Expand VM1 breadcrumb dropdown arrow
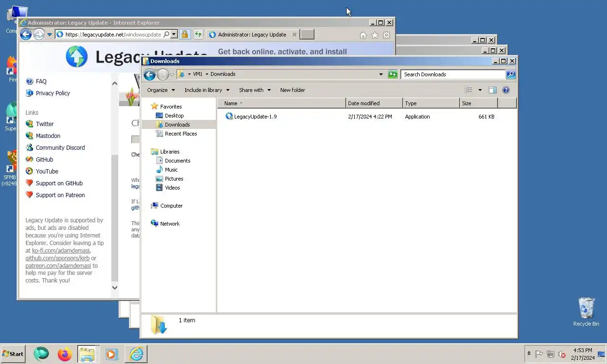This screenshot has height=364, width=607. click(207, 74)
